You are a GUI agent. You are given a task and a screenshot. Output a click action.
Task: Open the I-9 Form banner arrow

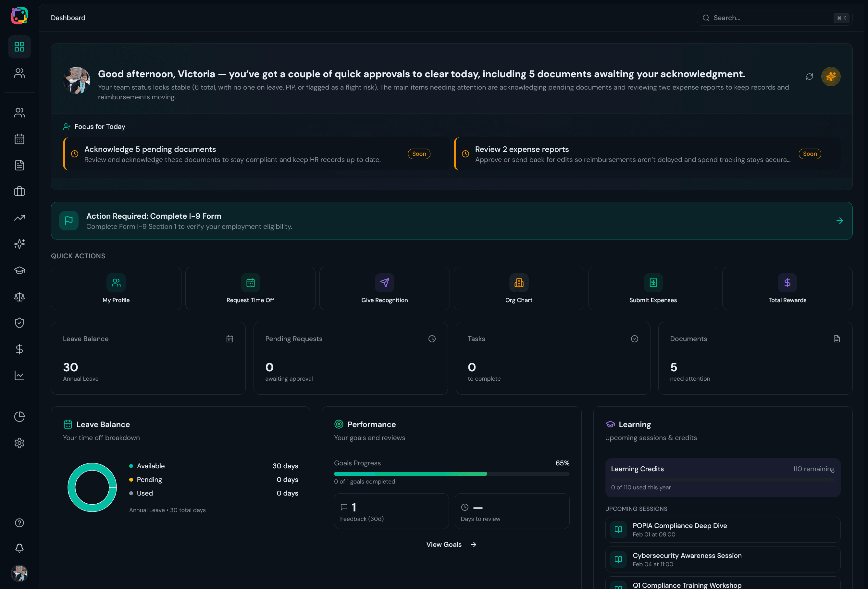(x=840, y=221)
